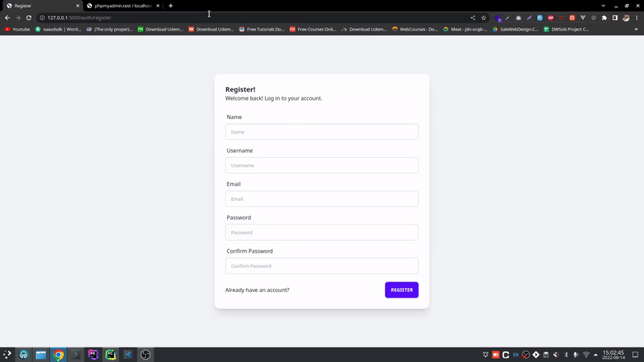Focus the Name input field

click(321, 132)
